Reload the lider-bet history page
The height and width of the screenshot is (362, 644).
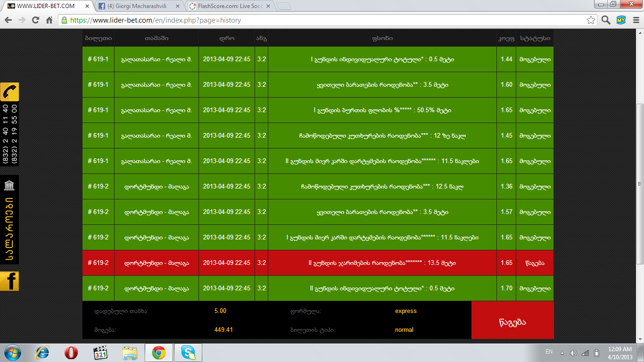click(x=35, y=20)
